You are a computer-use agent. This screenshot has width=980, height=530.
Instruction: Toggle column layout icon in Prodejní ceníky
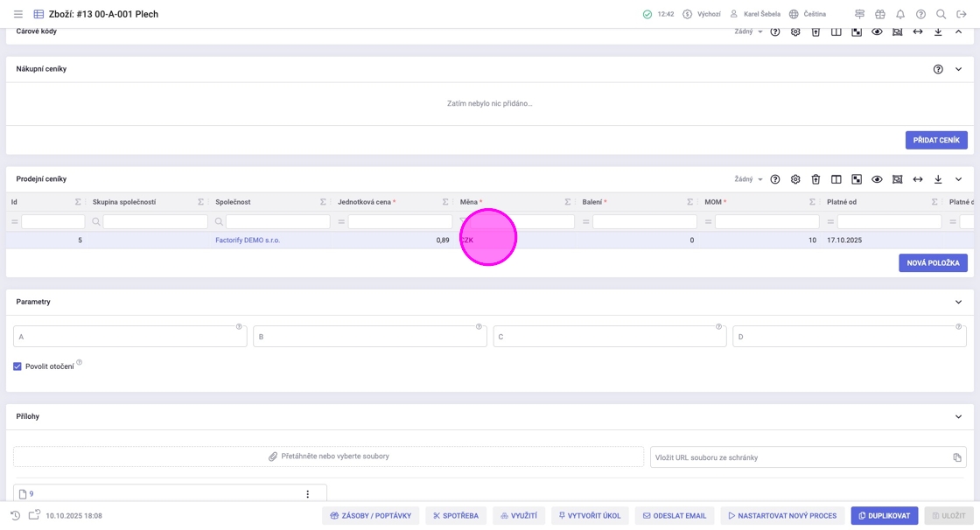coord(836,179)
